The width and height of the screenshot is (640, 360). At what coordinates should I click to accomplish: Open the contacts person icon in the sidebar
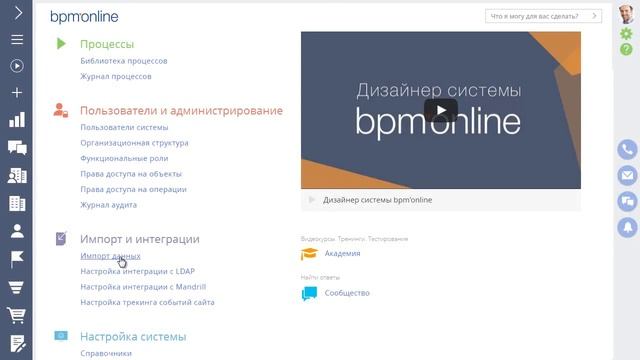click(17, 231)
